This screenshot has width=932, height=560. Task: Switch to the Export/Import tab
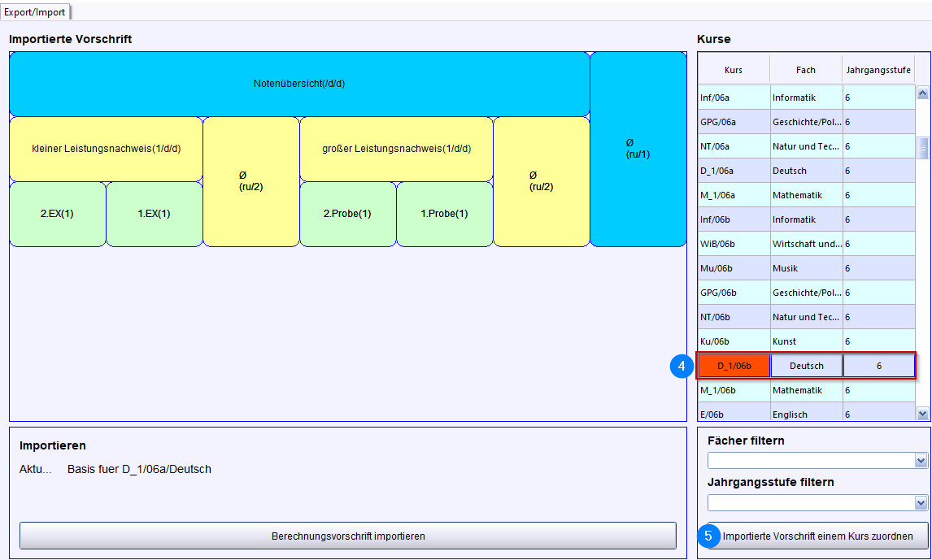pos(35,12)
